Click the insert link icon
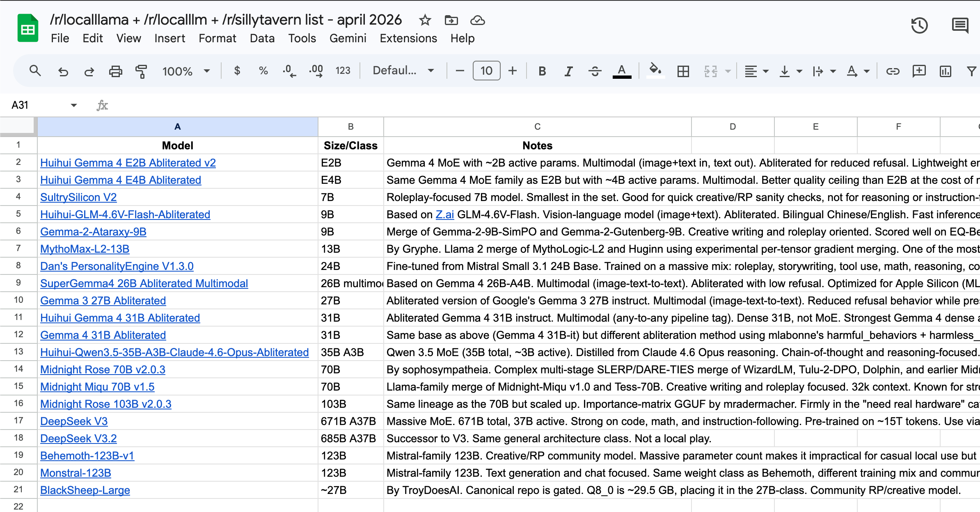Screen dimensions: 980x512 pos(893,71)
